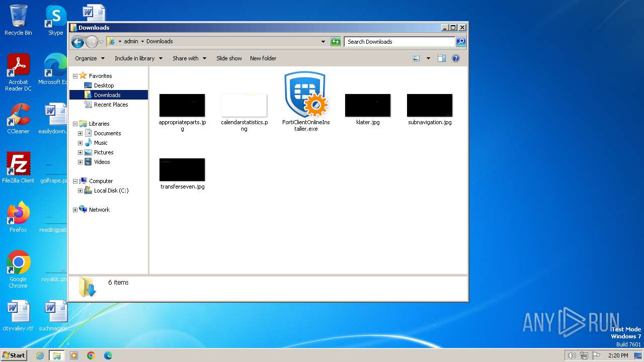This screenshot has height=362, width=644.
Task: Click the Back navigation arrow in Explorer
Action: click(77, 42)
